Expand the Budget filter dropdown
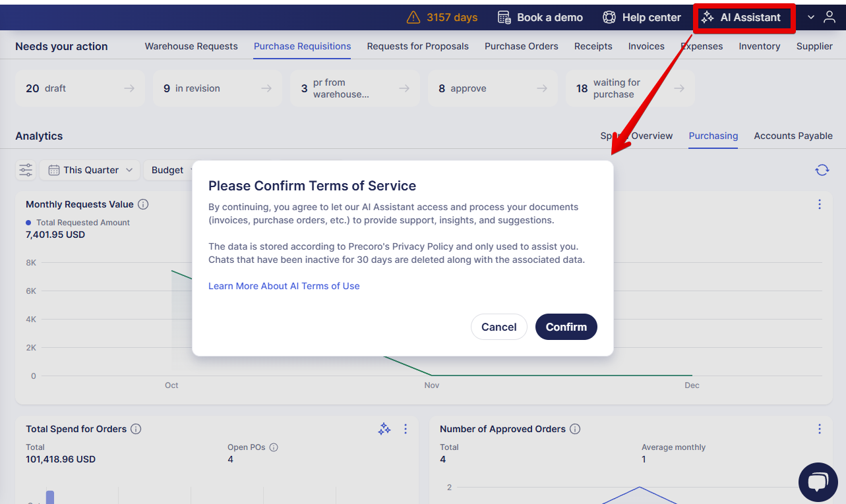Screen dimensions: 846x504 point(169,170)
